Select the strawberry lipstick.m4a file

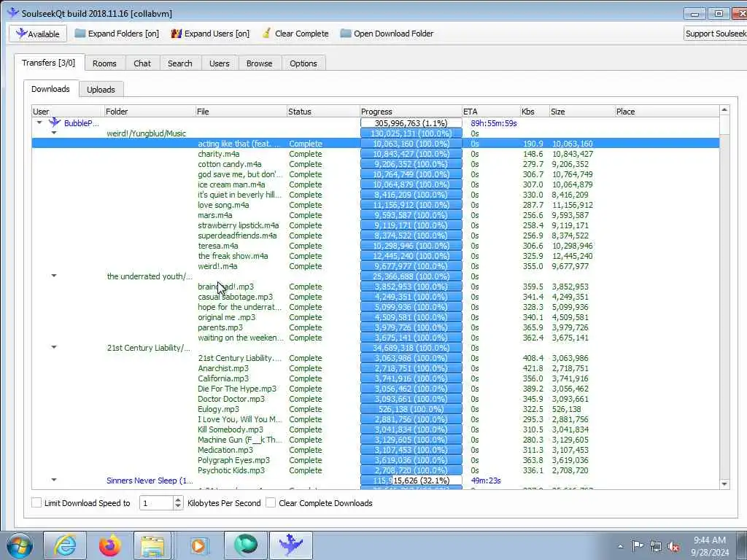pos(239,225)
